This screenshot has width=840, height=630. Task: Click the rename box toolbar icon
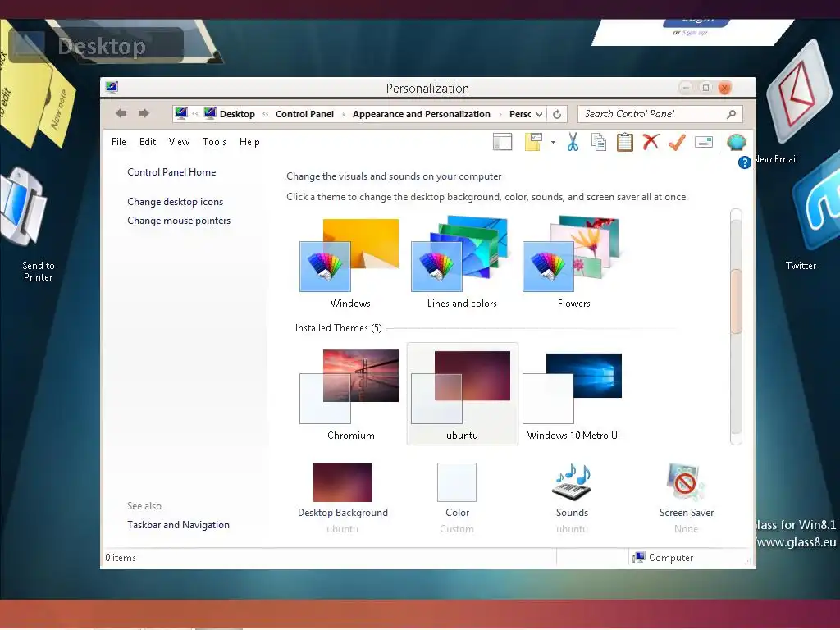703,142
